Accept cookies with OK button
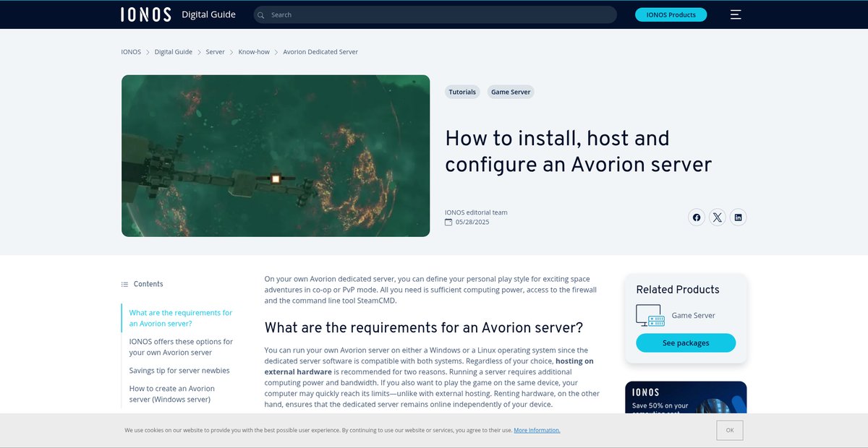The width and height of the screenshot is (868, 448). tap(730, 430)
